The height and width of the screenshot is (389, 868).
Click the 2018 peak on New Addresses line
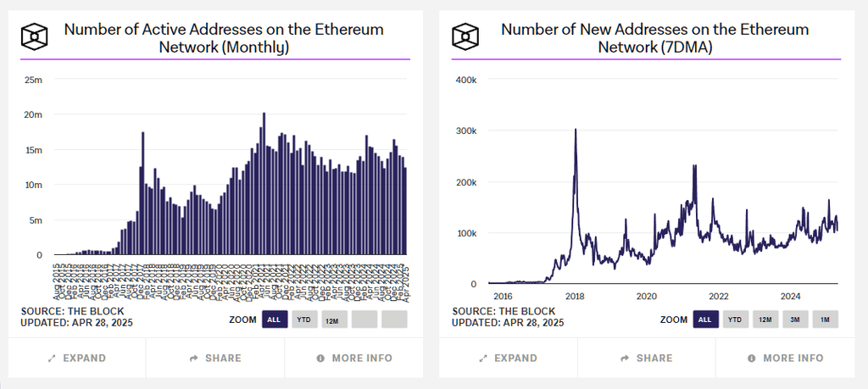[x=576, y=131]
